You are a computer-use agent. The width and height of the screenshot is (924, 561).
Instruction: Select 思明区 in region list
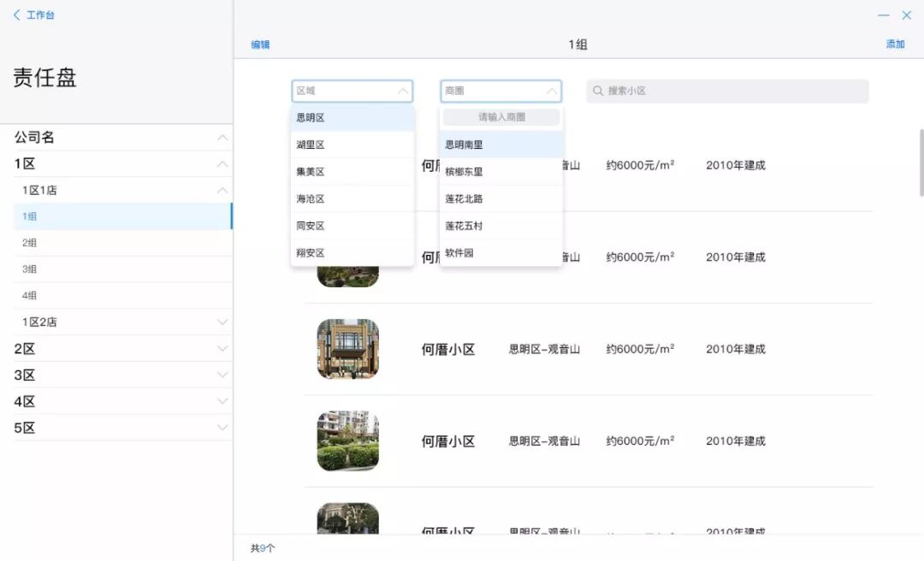pos(352,118)
